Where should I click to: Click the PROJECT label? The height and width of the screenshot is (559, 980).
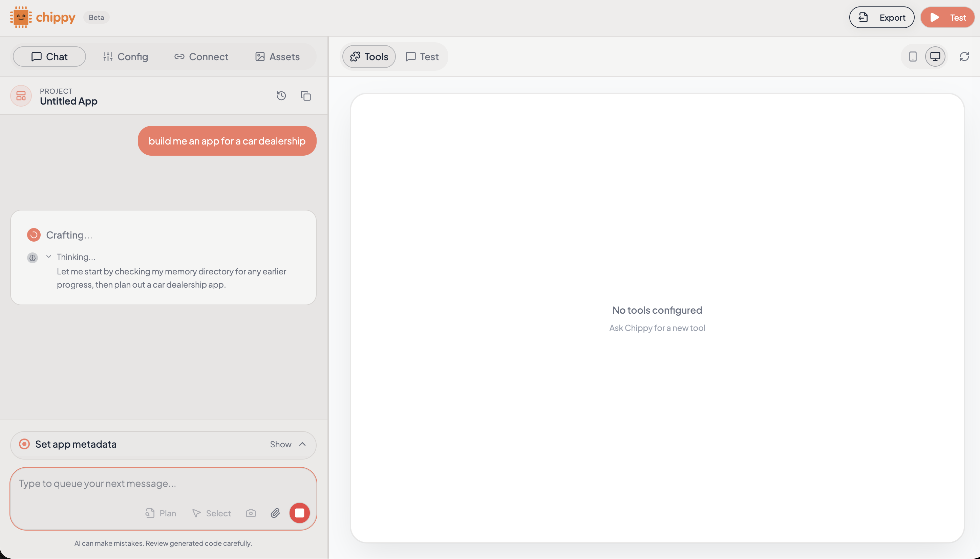[x=56, y=91]
